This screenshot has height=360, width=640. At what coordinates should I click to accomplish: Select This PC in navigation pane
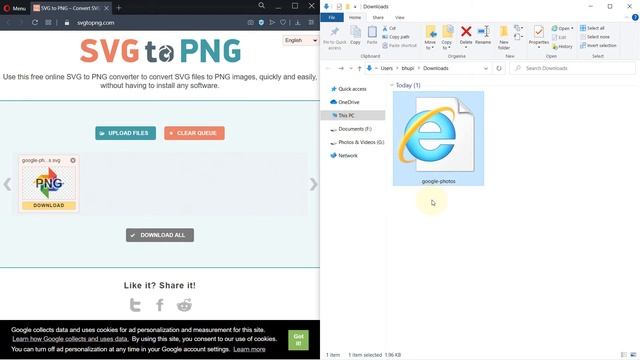[x=353, y=116]
